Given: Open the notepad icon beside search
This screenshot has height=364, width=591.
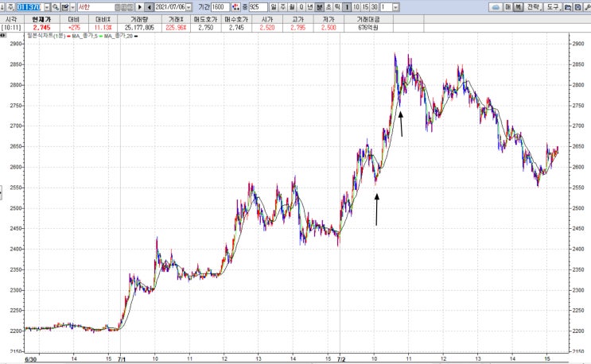Looking at the screenshot, I should pyautogui.click(x=65, y=7).
